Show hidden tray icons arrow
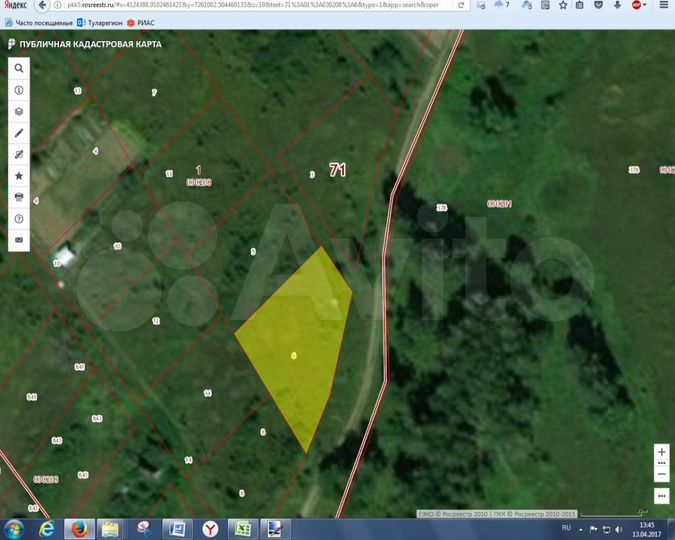Viewport: 675px width, 540px height. coord(580,530)
